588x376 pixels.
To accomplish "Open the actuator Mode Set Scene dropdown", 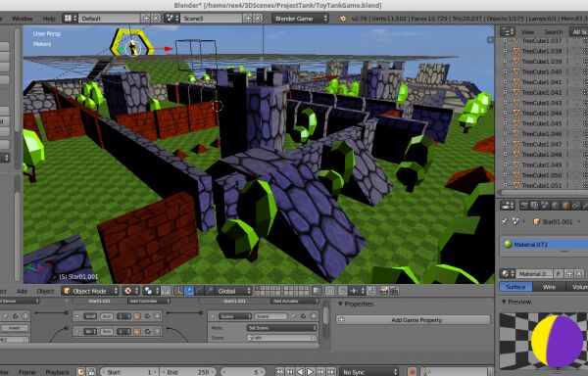I will [x=281, y=328].
